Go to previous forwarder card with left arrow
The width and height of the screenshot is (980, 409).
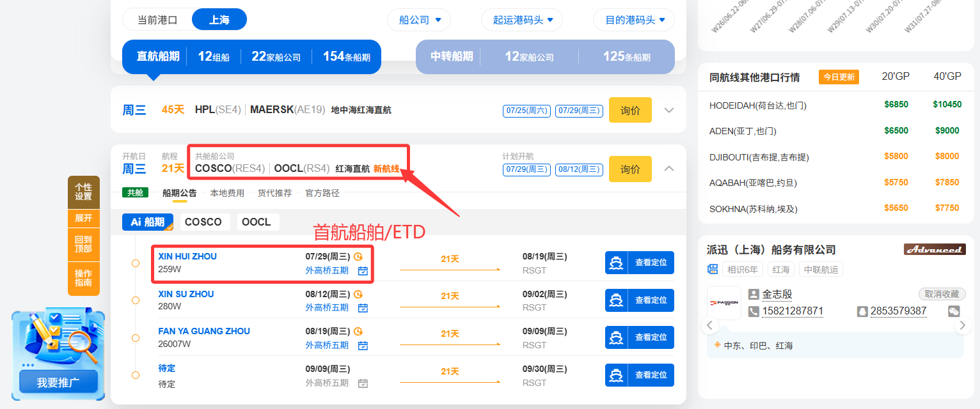click(709, 325)
